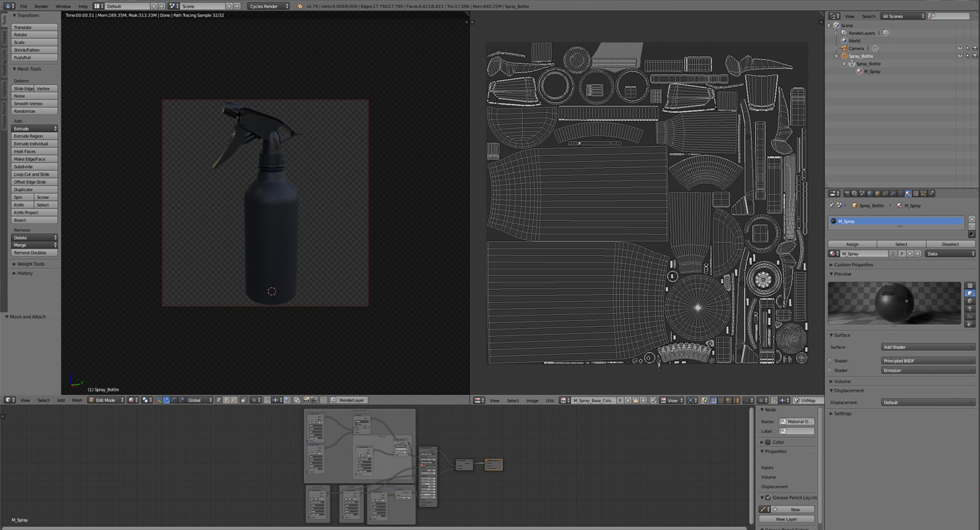Click the node Label input field
The width and height of the screenshot is (980, 530).
797,431
